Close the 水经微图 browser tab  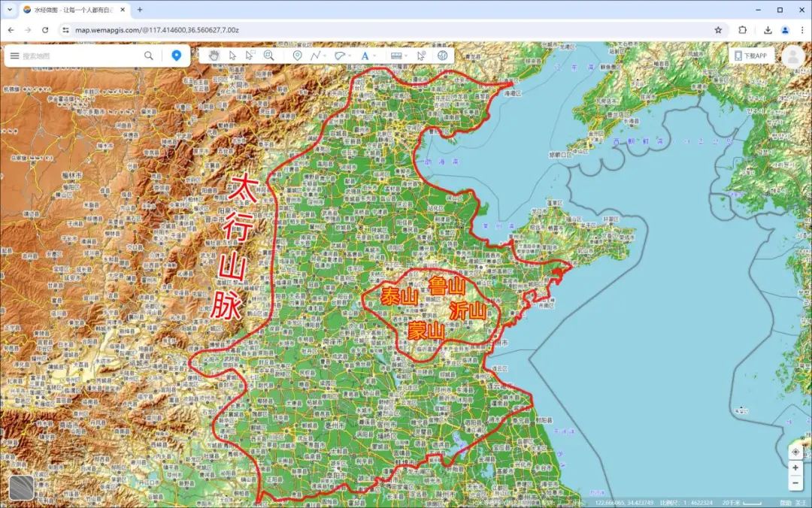[123, 10]
